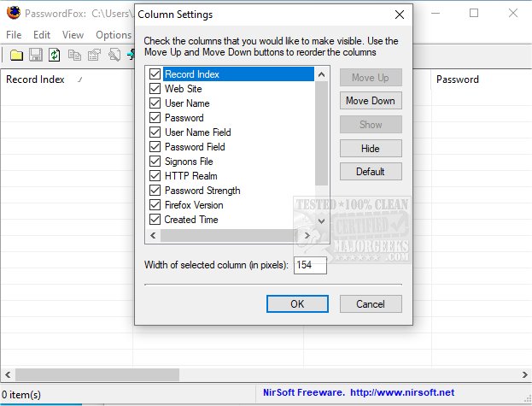Click the Show button
Screen dimensions: 532x406
(371, 124)
